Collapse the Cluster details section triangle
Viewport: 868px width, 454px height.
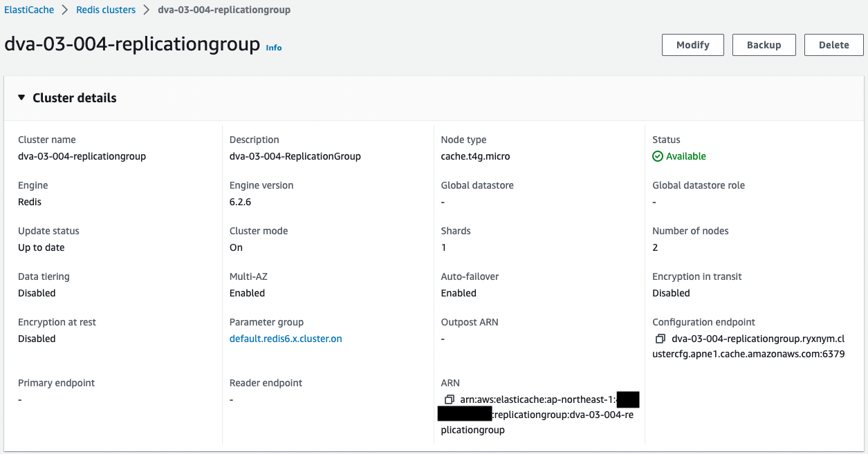coord(21,98)
